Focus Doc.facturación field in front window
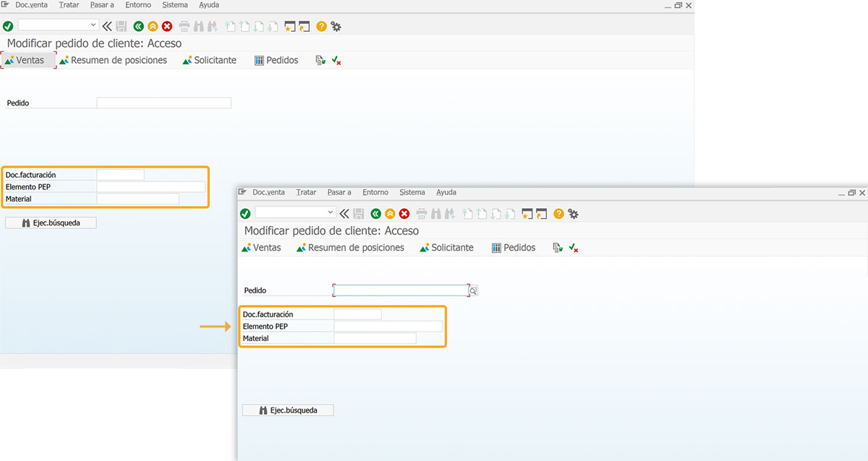Viewport: 868px width, 461px height. (357, 314)
